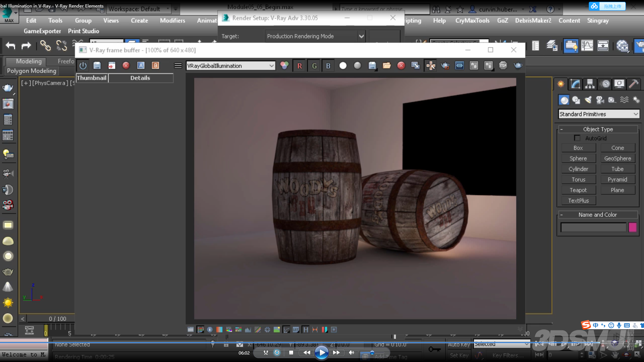Screen dimensions: 644x362
Task: Open the Print Studio menu
Action: pos(83,31)
